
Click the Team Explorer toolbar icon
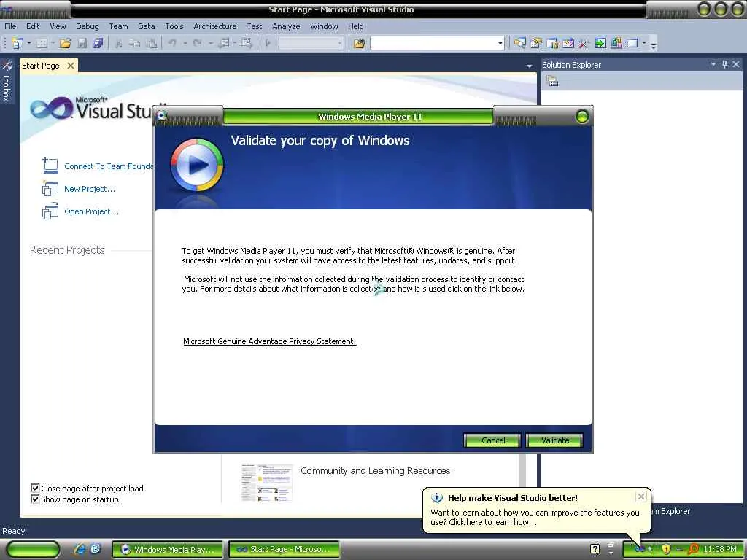[616, 43]
